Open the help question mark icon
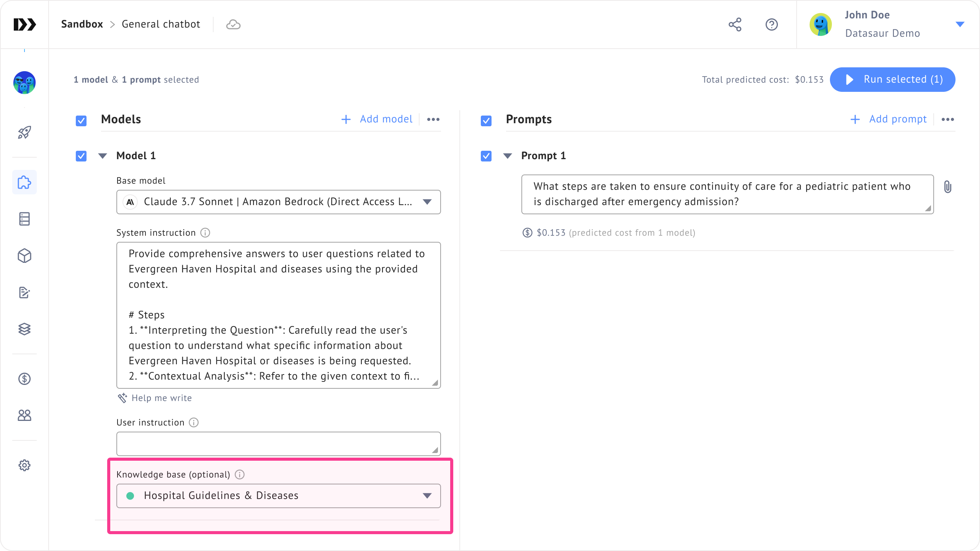 pyautogui.click(x=771, y=24)
